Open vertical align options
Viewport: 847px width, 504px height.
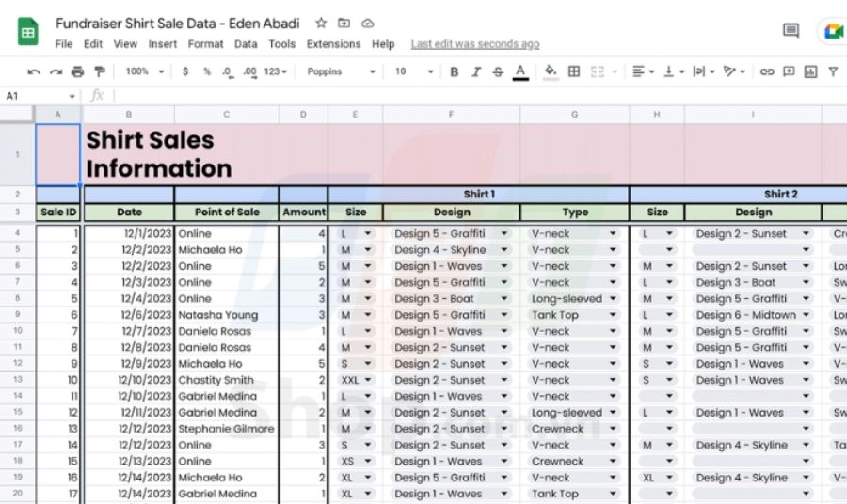point(674,71)
